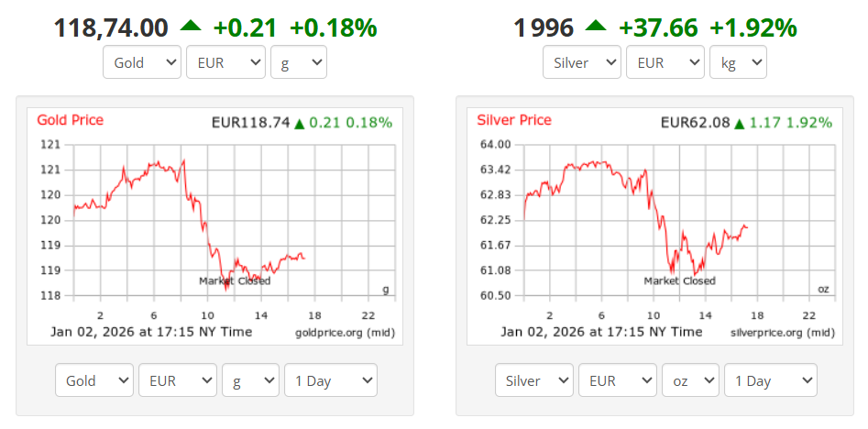Open the top silver EUR currency dropdown
Viewport: 868px width, 429px height.
(665, 63)
